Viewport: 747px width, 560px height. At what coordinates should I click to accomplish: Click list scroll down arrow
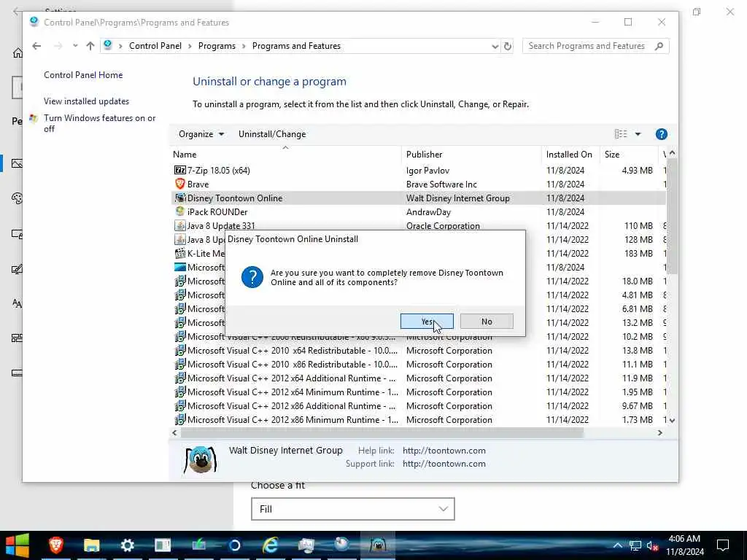click(x=672, y=421)
